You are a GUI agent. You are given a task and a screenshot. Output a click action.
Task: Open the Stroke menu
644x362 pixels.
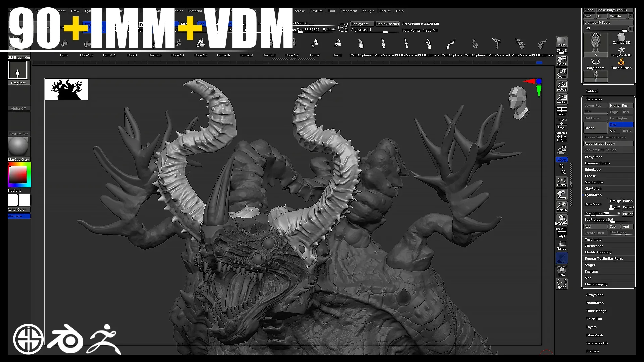pyautogui.click(x=300, y=11)
